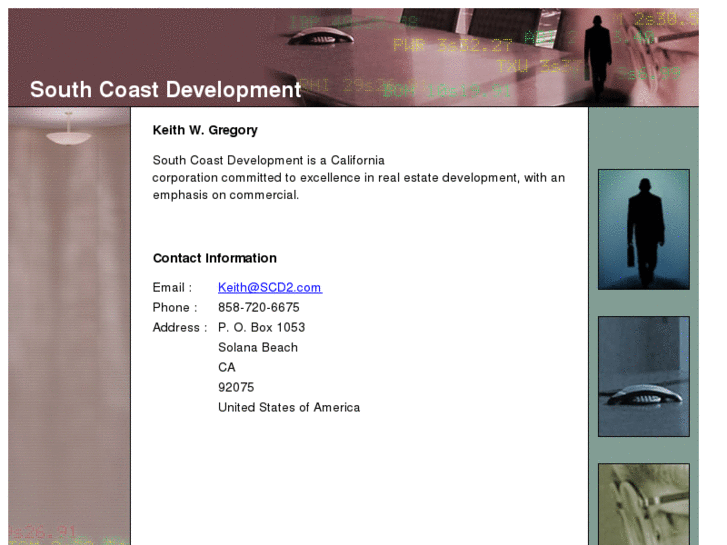
Task: Open the Keith@SCD2.com email link
Action: pos(270,288)
